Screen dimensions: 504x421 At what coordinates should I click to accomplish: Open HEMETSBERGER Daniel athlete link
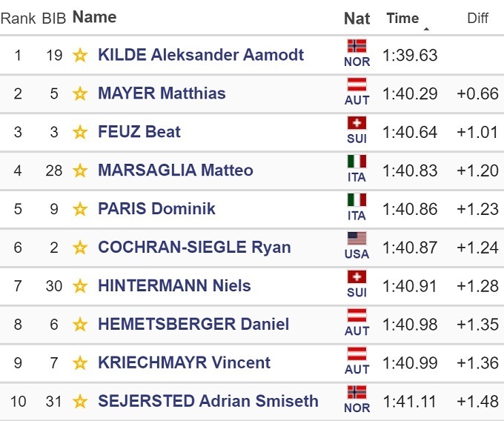point(193,324)
